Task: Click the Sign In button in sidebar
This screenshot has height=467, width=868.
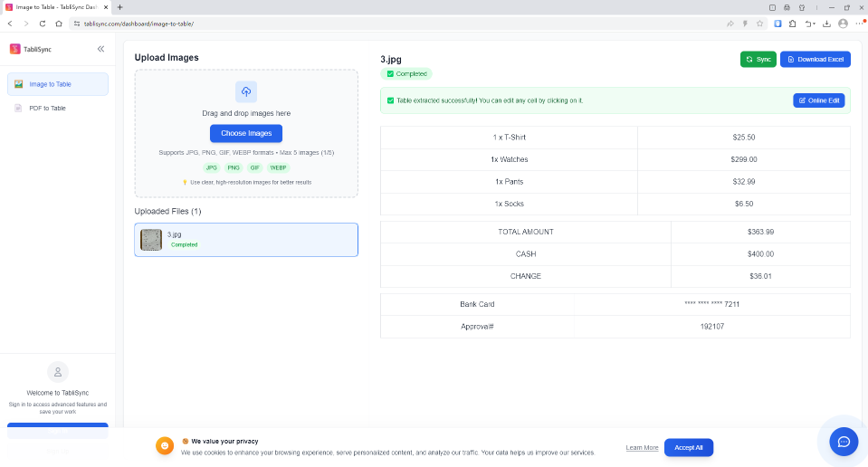Action: (x=58, y=431)
